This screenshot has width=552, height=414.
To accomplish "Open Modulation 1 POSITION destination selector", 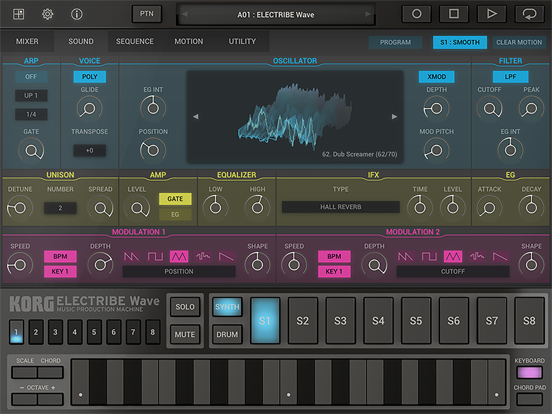I will pyautogui.click(x=179, y=271).
